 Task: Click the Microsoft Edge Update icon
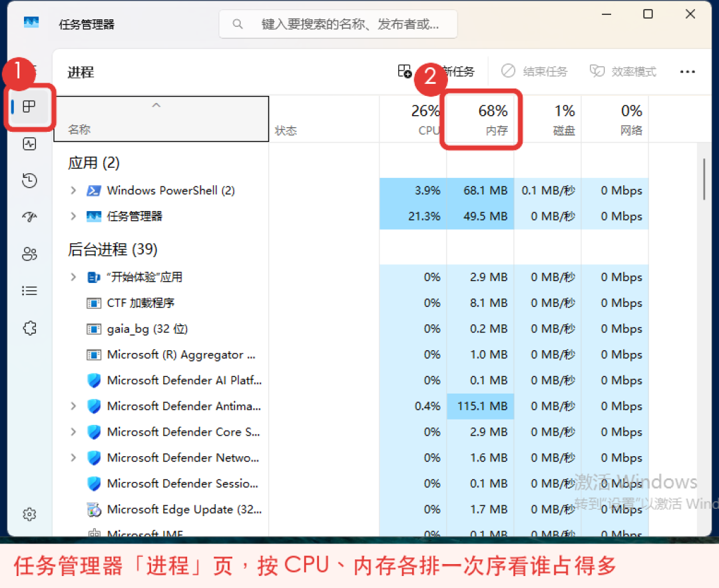[x=94, y=509]
